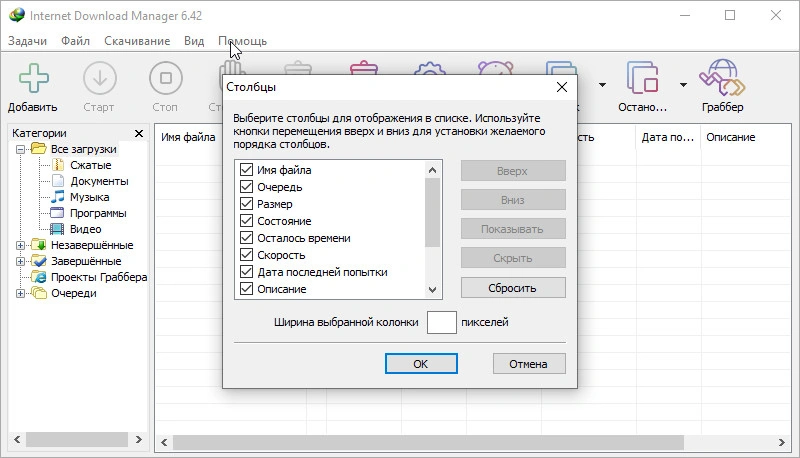800x458 pixels.
Task: Open the Проекты Граббера tree item
Action: (x=98, y=277)
